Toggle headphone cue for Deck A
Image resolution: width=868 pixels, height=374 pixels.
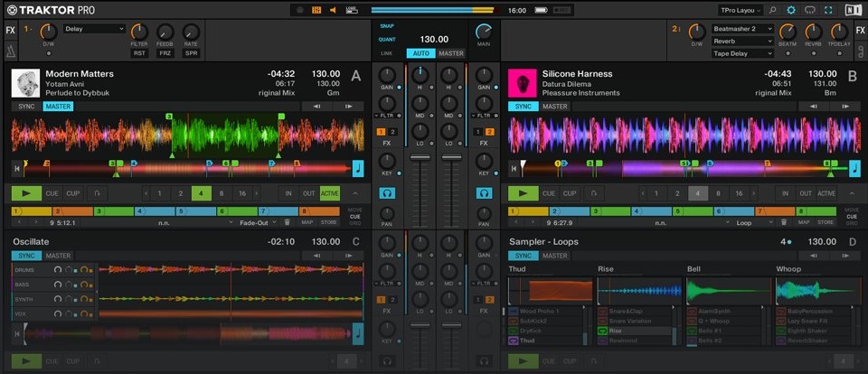(387, 193)
